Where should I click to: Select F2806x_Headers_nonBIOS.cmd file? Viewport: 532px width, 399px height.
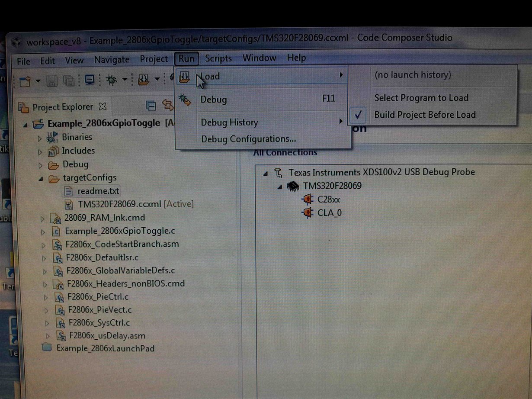125,284
